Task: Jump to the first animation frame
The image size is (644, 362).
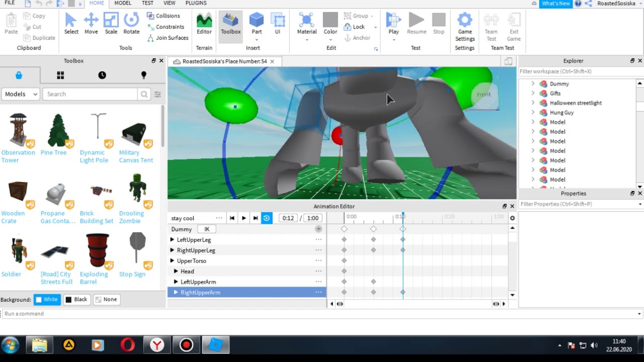Action: click(x=232, y=218)
